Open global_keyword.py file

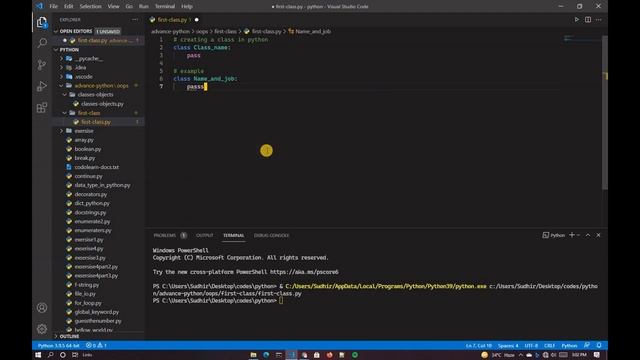pyautogui.click(x=97, y=312)
